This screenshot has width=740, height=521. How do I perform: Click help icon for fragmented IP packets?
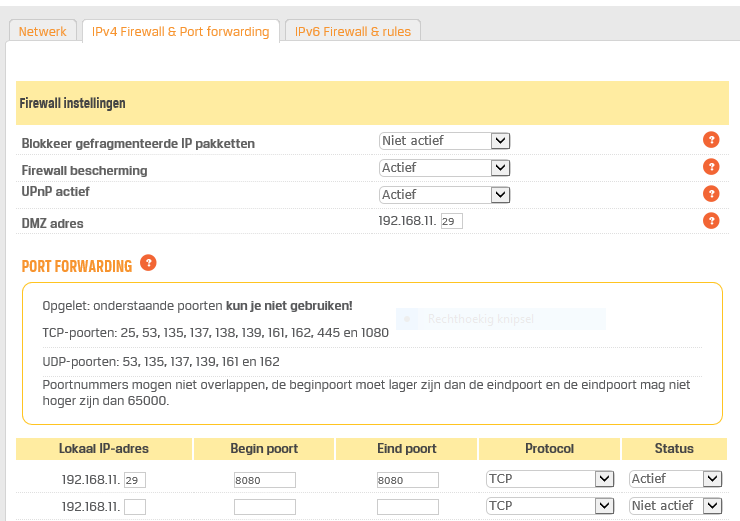[711, 140]
